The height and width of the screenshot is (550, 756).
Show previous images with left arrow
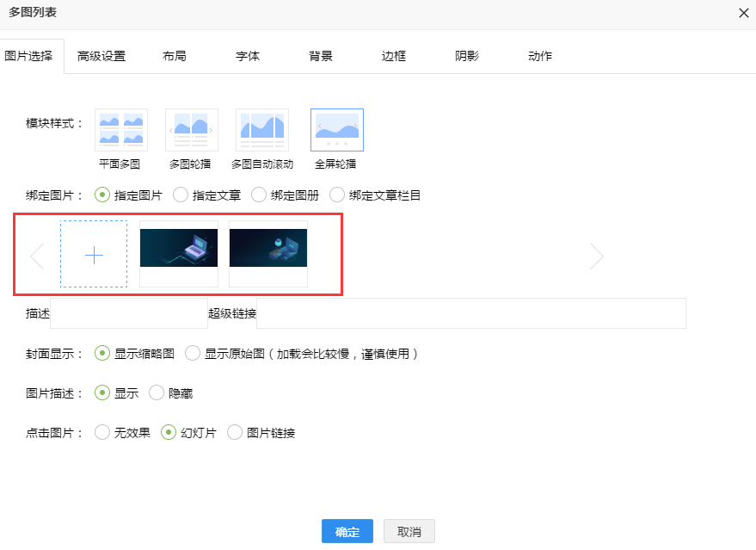point(37,256)
